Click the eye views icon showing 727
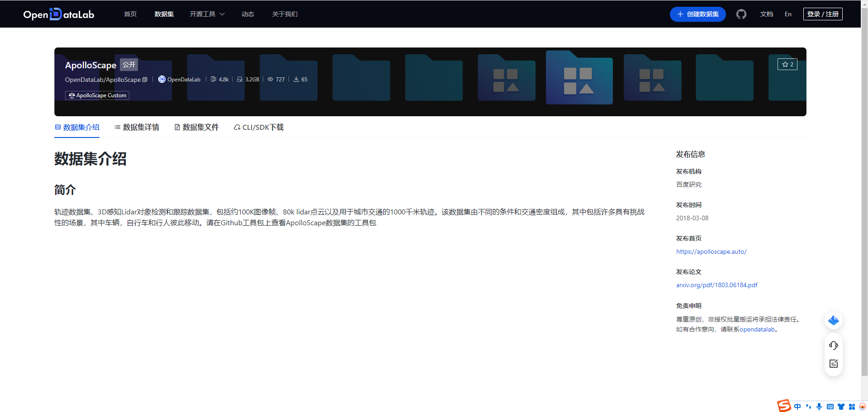The height and width of the screenshot is (412, 868). 270,79
